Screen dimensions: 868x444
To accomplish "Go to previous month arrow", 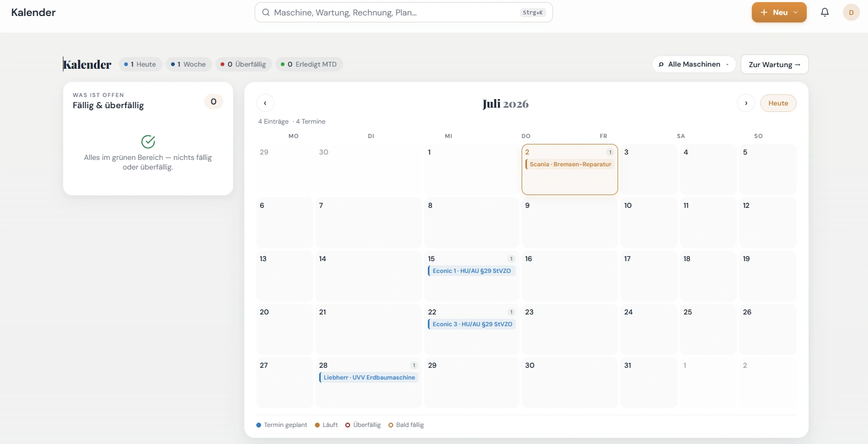I will [265, 103].
